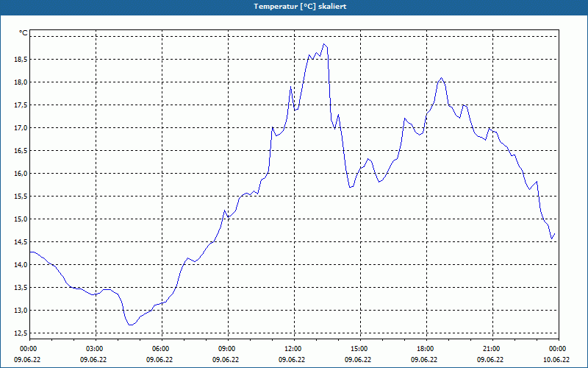The height and width of the screenshot is (368, 588).
Task: Click the chart title 'Temperatur [°C] skaliert'
Action: point(300,7)
